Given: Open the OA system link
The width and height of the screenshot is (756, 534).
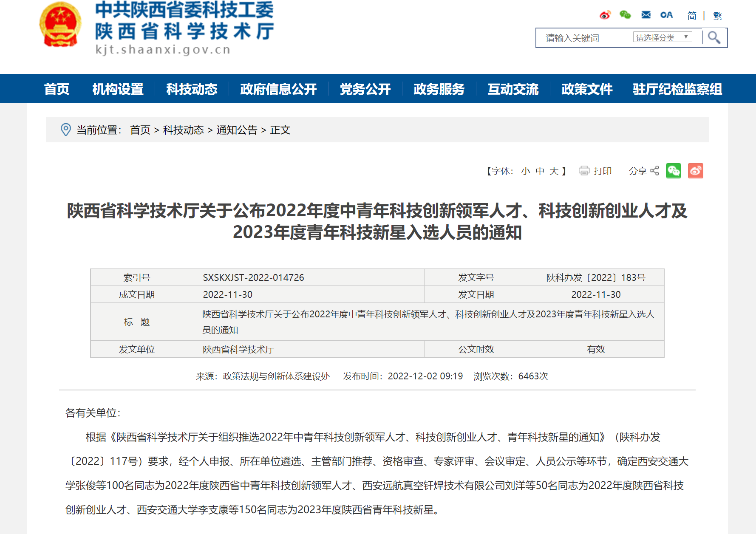Looking at the screenshot, I should (x=666, y=15).
